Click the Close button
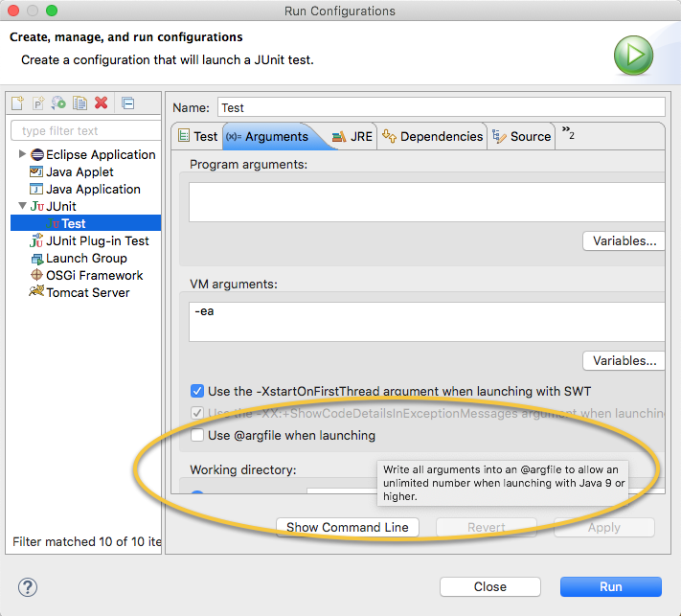This screenshot has height=616, width=681. 489,587
